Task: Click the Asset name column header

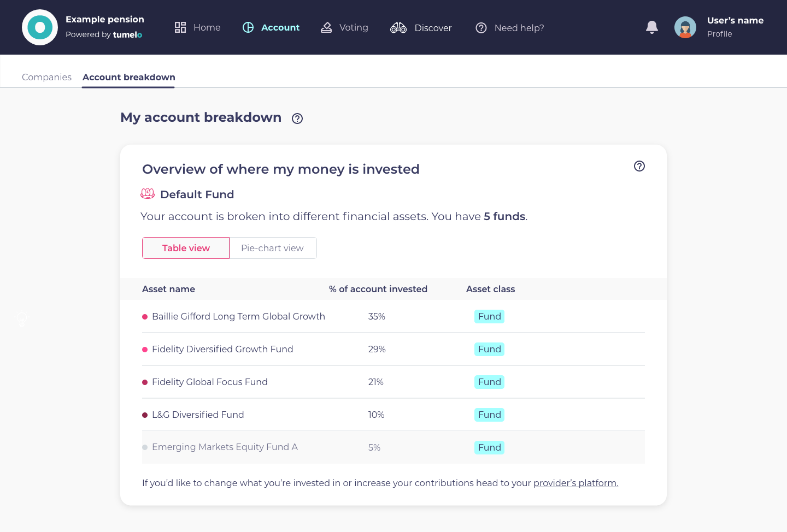Action: [168, 289]
